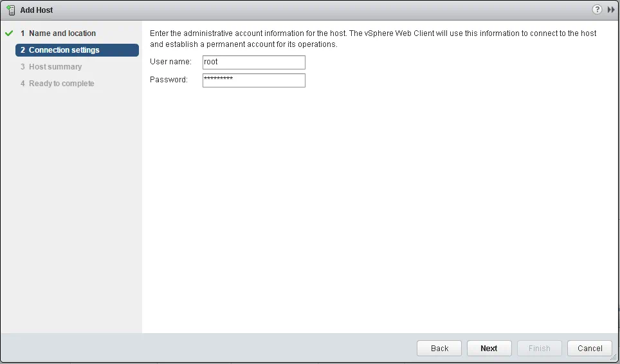Focus the User name field containing root
This screenshot has height=364, width=620.
pyautogui.click(x=253, y=62)
